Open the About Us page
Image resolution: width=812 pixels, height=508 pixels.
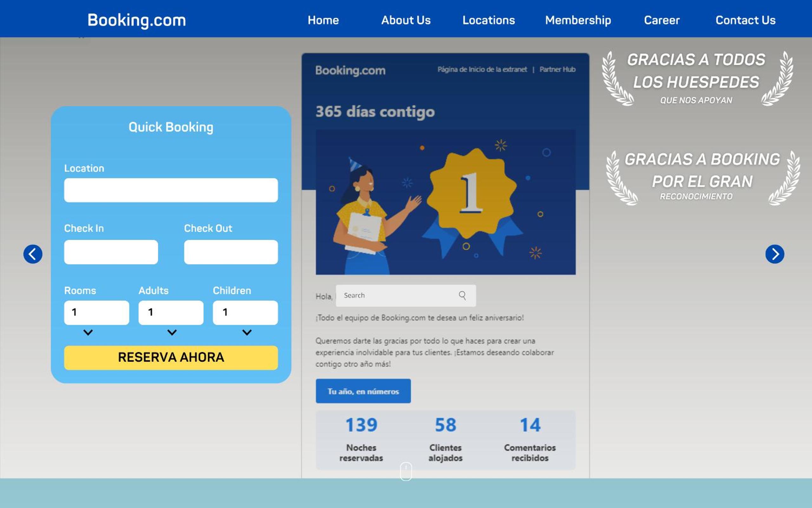406,20
